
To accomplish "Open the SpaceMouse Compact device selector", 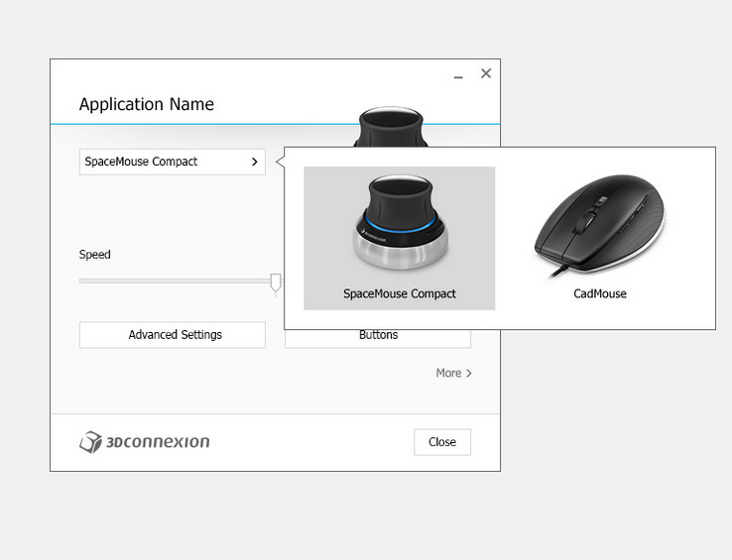I will point(172,162).
